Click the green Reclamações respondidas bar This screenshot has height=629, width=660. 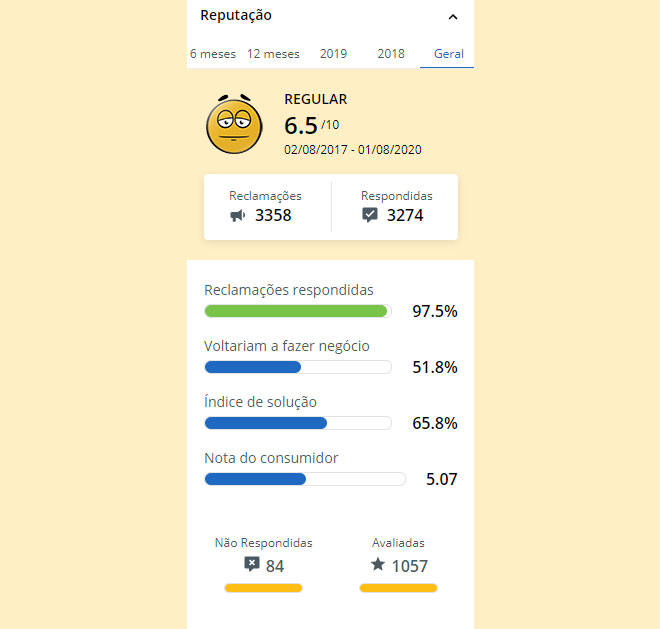point(298,311)
